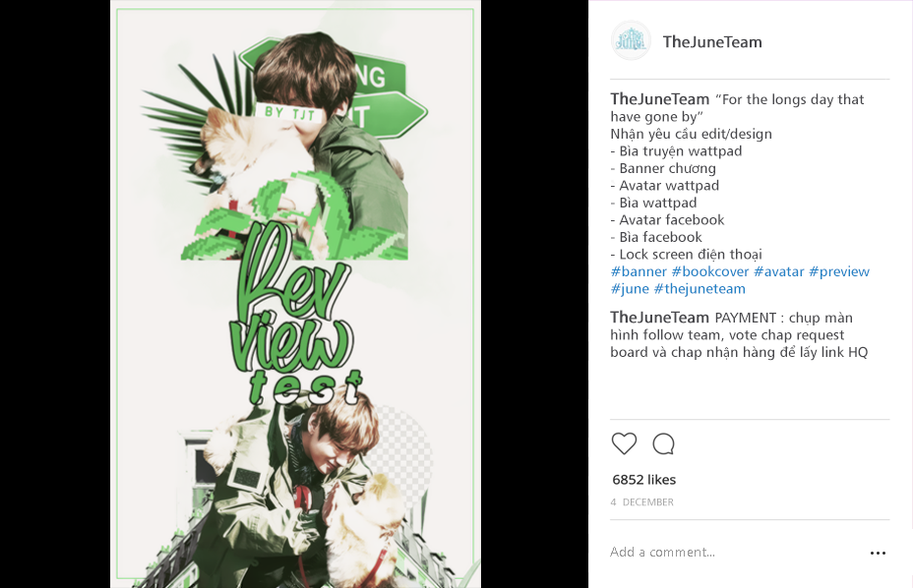This screenshot has height=588, width=913.
Task: Open TheJuneTeam profile avatar picture
Action: coord(631,40)
